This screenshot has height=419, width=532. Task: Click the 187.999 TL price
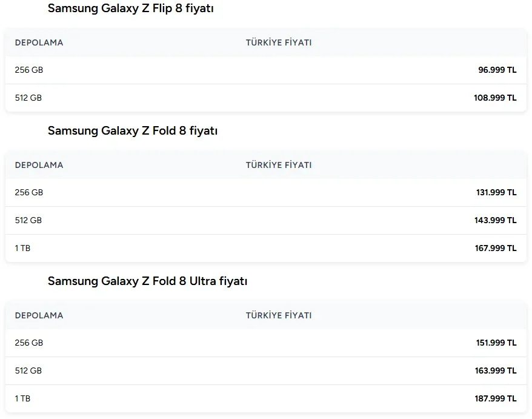click(496, 398)
